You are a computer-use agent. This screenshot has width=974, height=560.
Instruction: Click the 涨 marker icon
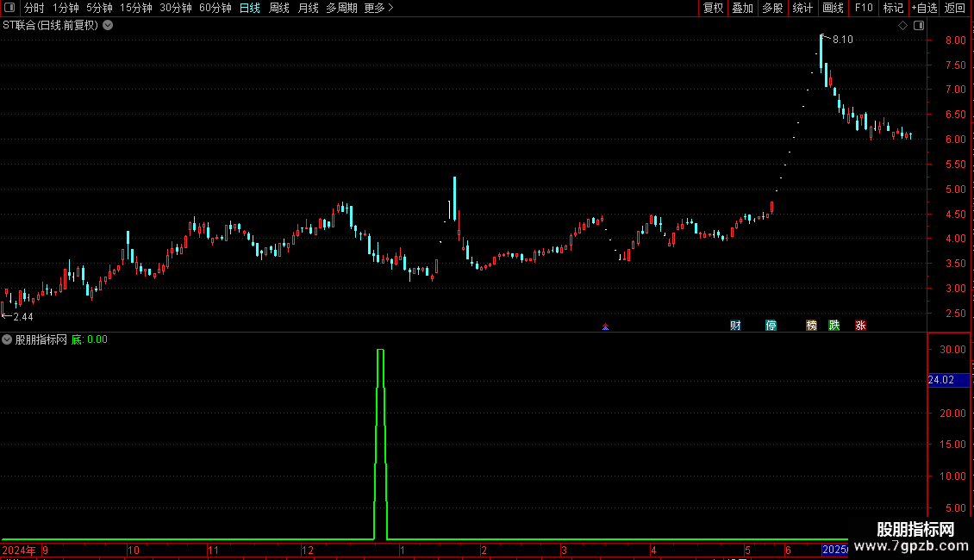tap(860, 326)
